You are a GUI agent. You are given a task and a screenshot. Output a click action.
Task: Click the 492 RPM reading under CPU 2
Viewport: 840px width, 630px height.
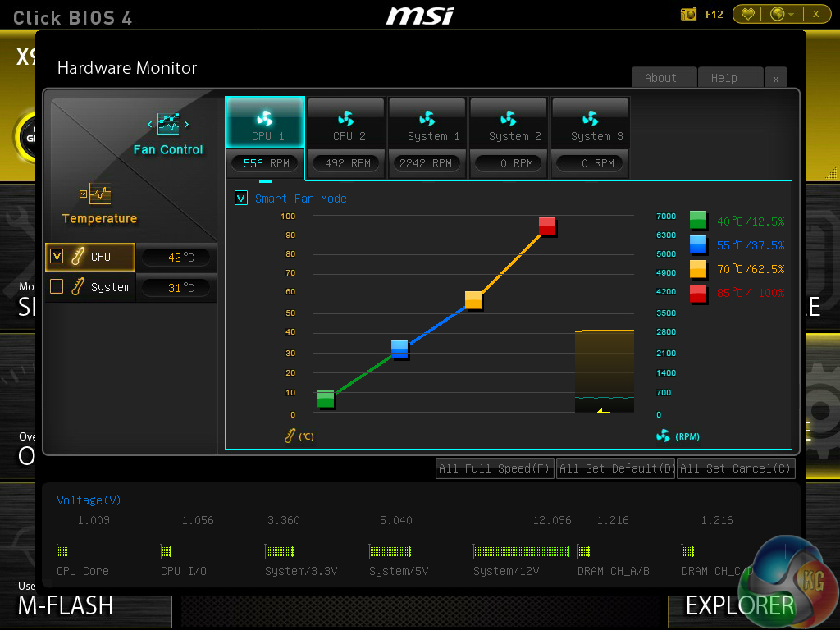pos(347,163)
